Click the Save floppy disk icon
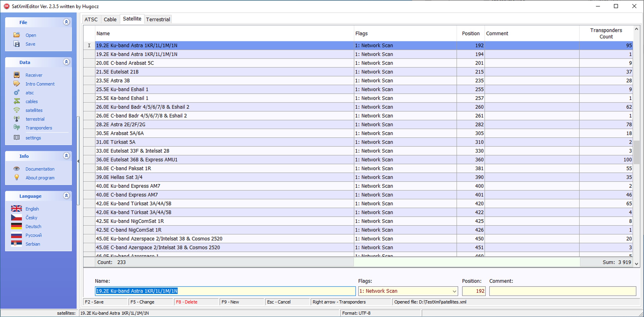Viewport: 644px width, 317px height. click(16, 44)
